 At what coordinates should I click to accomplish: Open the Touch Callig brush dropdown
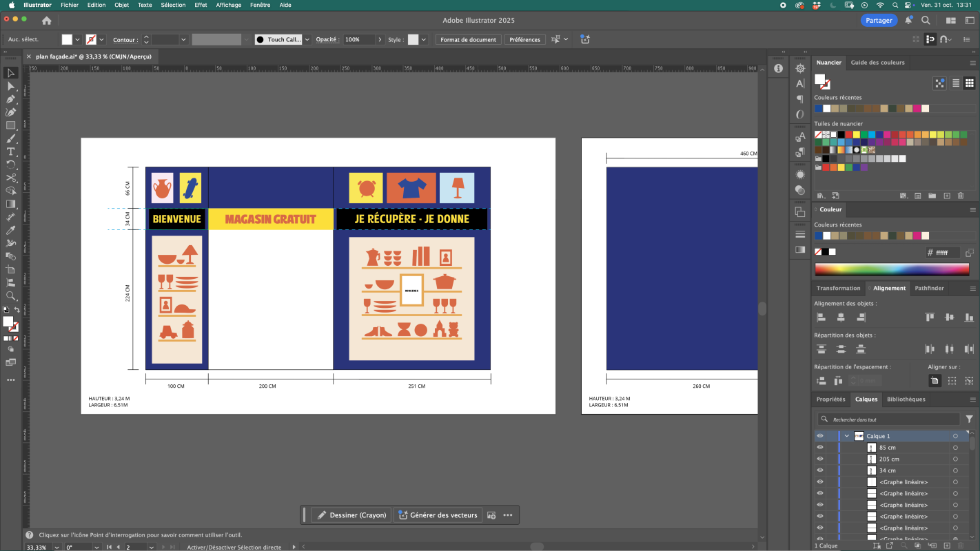tap(307, 40)
